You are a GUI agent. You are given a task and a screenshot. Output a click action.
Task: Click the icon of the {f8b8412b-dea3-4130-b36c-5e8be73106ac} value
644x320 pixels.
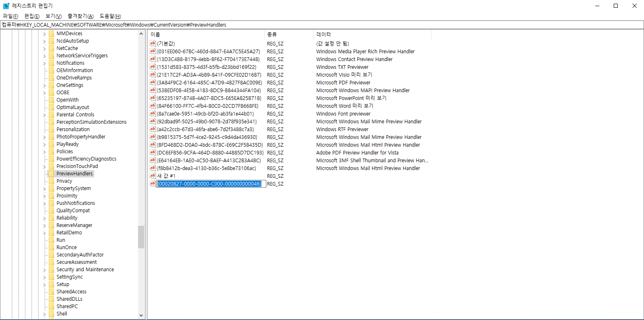153,168
